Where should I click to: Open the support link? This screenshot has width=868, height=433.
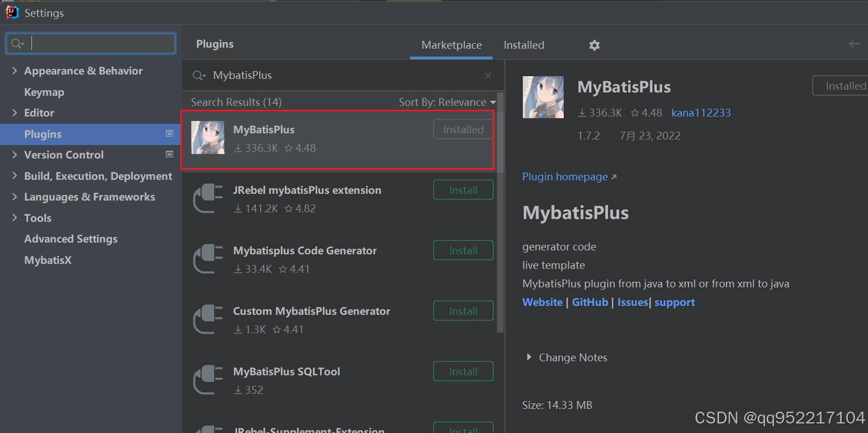coord(675,302)
